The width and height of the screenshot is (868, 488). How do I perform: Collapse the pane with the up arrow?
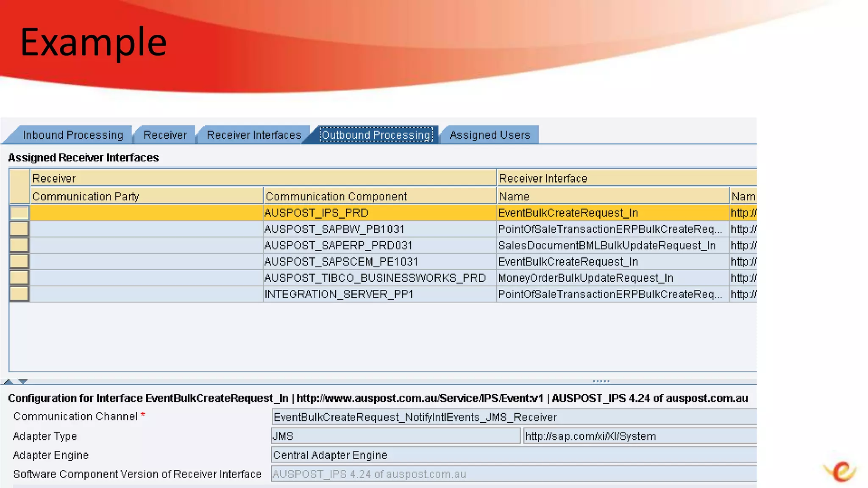pos(8,382)
